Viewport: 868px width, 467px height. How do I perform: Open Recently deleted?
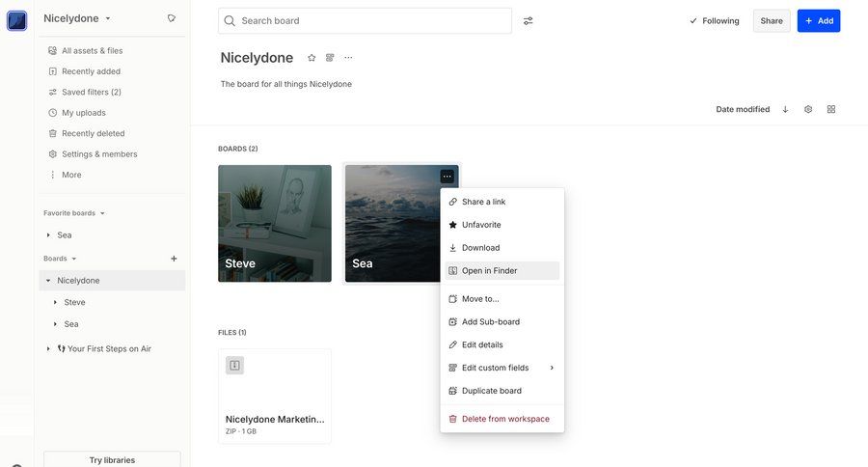coord(87,133)
